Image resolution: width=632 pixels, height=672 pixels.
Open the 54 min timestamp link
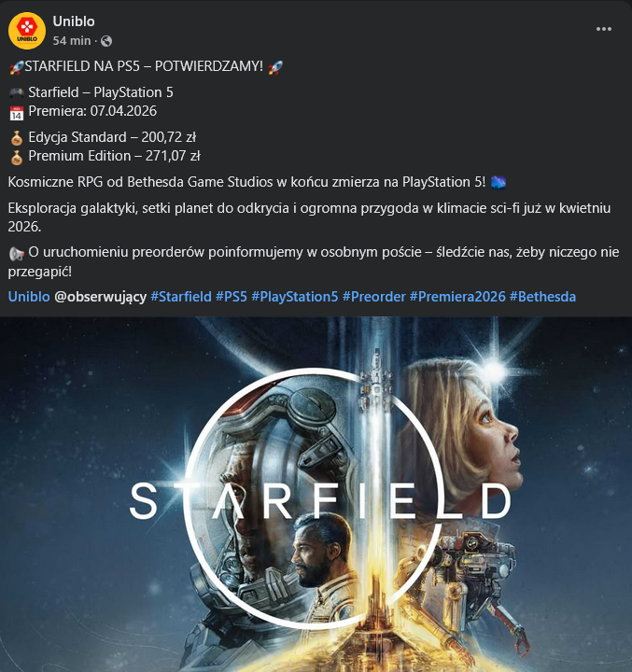click(72, 41)
